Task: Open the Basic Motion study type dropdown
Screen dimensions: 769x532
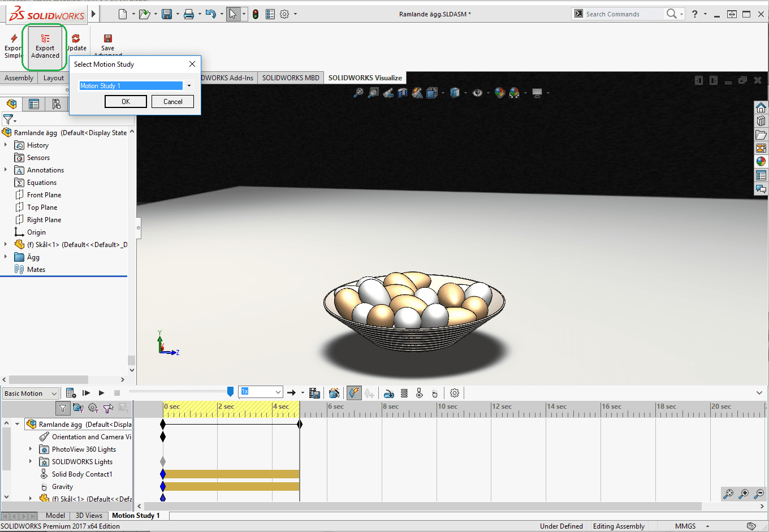Action: [x=31, y=393]
